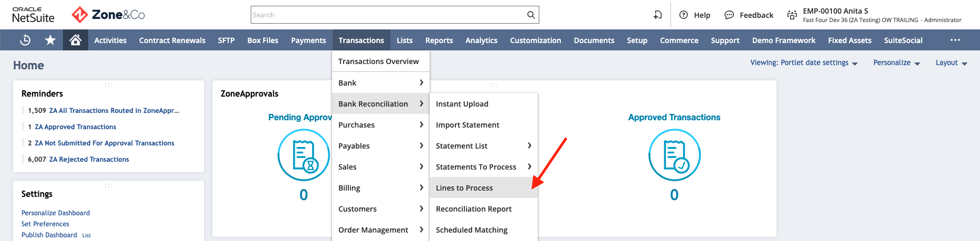Choose Import Statement from submenu
The height and width of the screenshot is (241, 980).
484,125
